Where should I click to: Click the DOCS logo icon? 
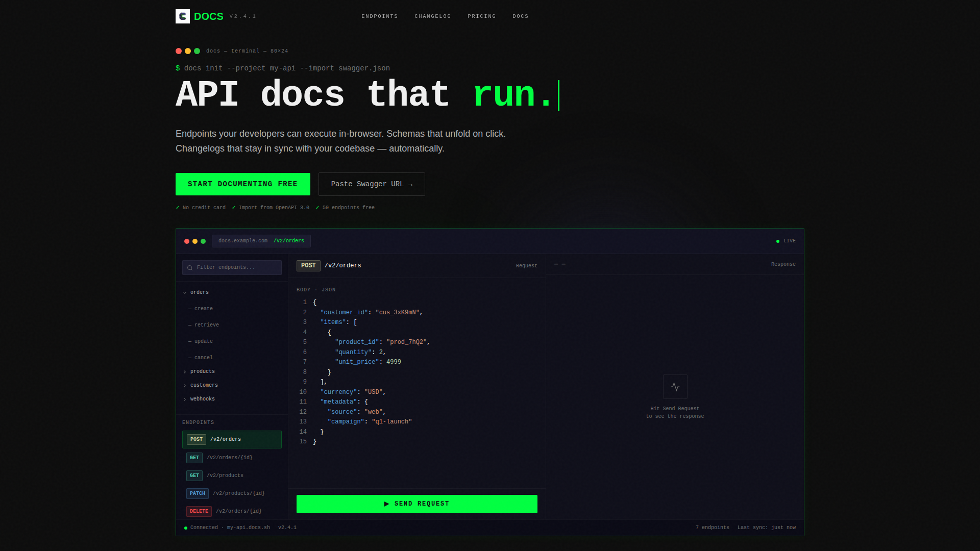(183, 16)
